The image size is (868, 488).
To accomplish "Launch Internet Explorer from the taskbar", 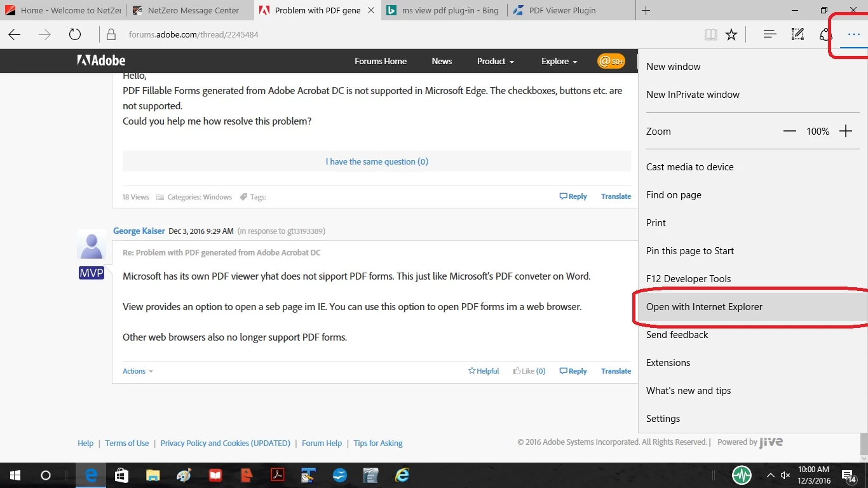I will 402,475.
